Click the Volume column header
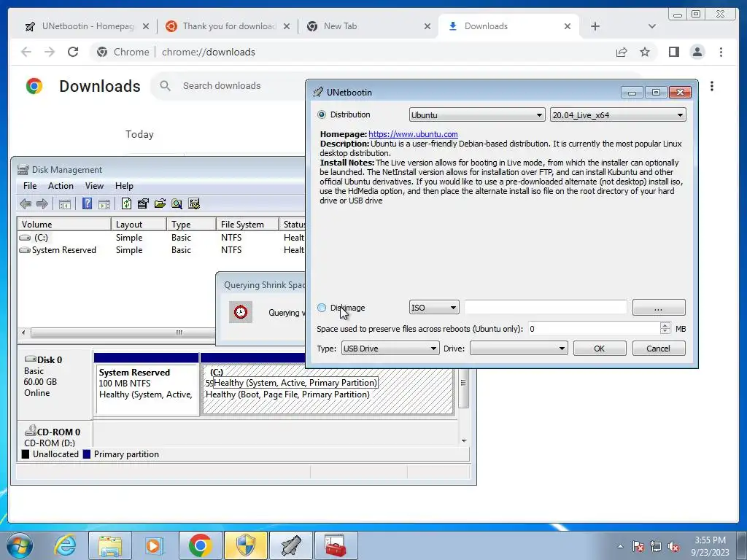Viewport: 747px width, 560px height. (64, 225)
